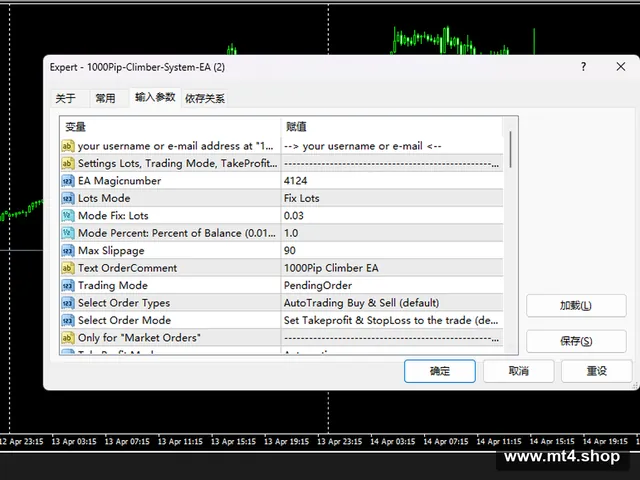Select the "Settings Lots, Trading Mode, TakeProfit" row label

[x=178, y=163]
